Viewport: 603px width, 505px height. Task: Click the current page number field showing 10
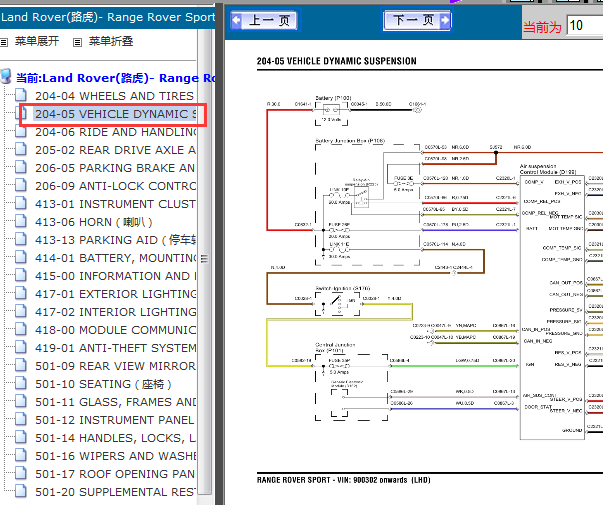click(x=585, y=26)
